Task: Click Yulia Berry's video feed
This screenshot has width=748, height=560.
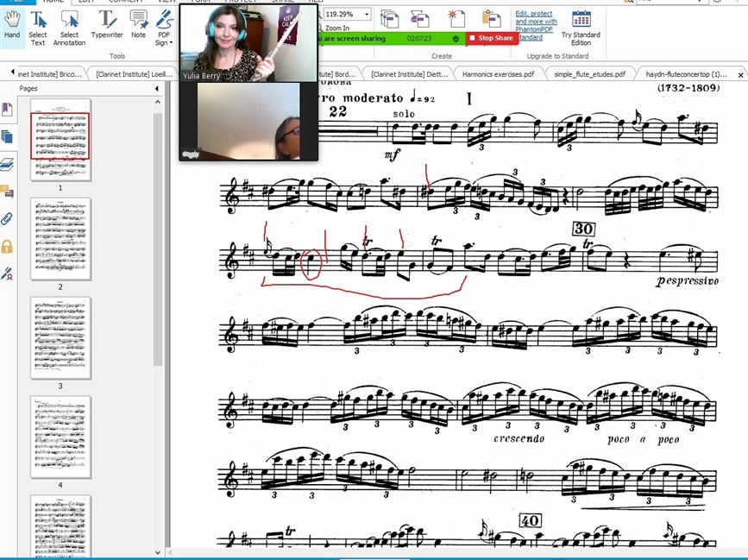Action: coord(248,43)
